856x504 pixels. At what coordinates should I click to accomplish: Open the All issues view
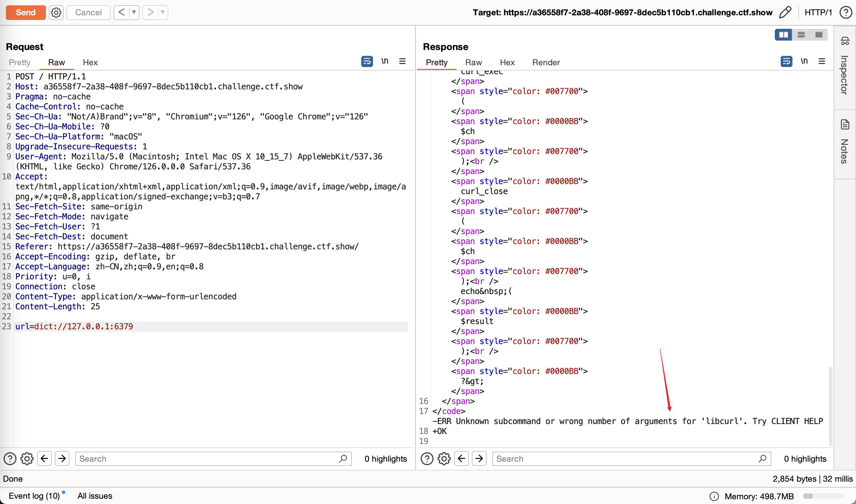(x=95, y=496)
